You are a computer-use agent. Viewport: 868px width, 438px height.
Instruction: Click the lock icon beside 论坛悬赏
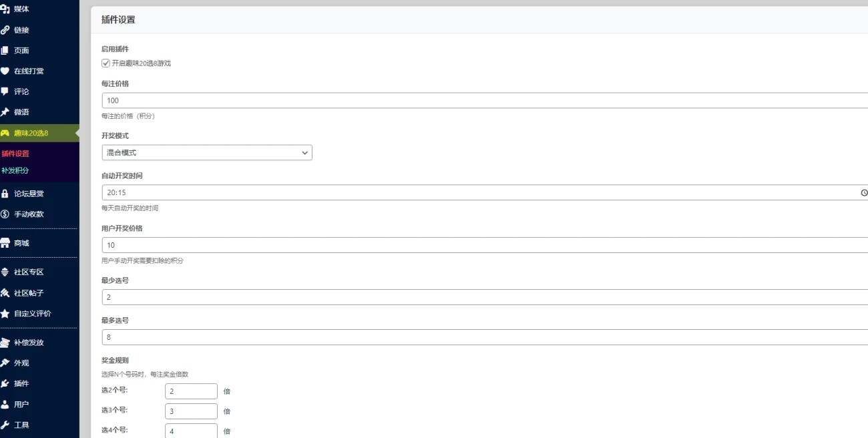[5, 194]
